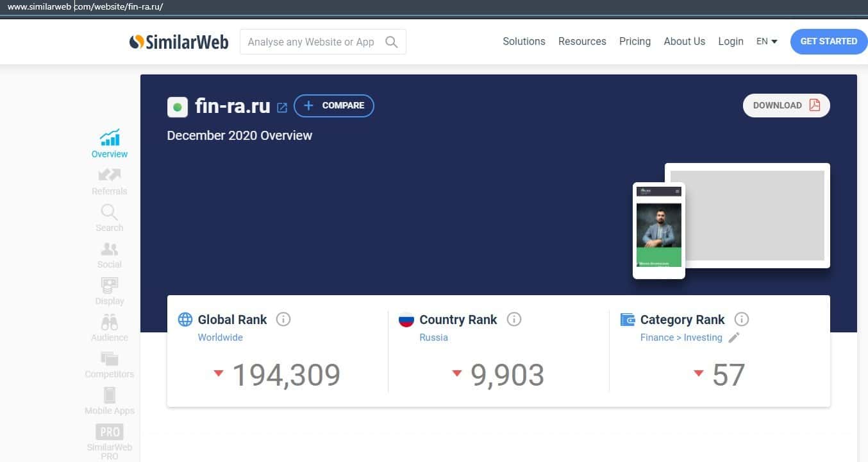868x462 pixels.
Task: Click the category rank value 57
Action: point(729,375)
